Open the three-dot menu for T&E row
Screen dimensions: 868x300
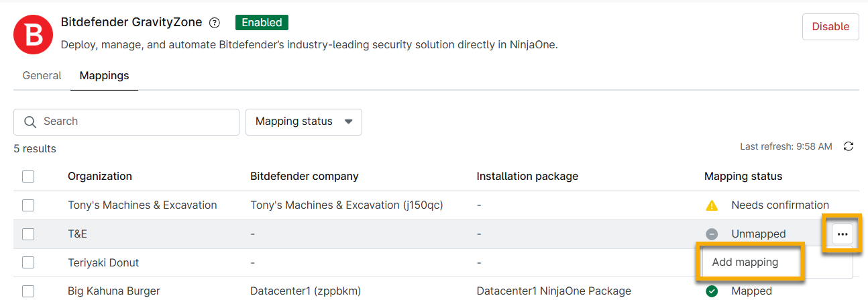843,234
